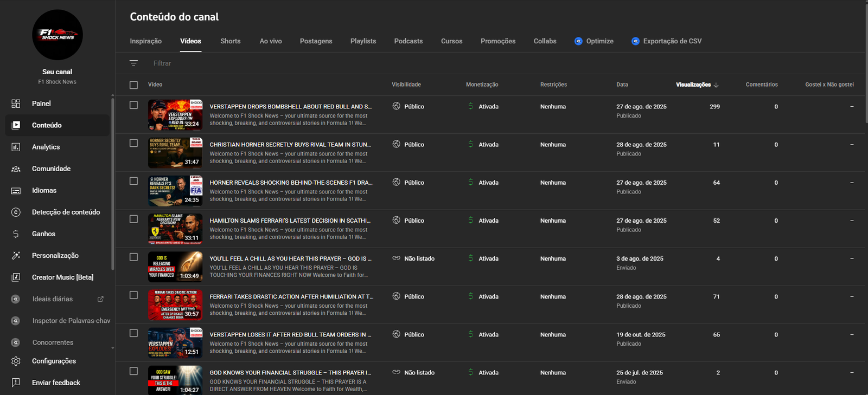868x395 pixels.
Task: Open Configurações gear icon
Action: tap(16, 361)
